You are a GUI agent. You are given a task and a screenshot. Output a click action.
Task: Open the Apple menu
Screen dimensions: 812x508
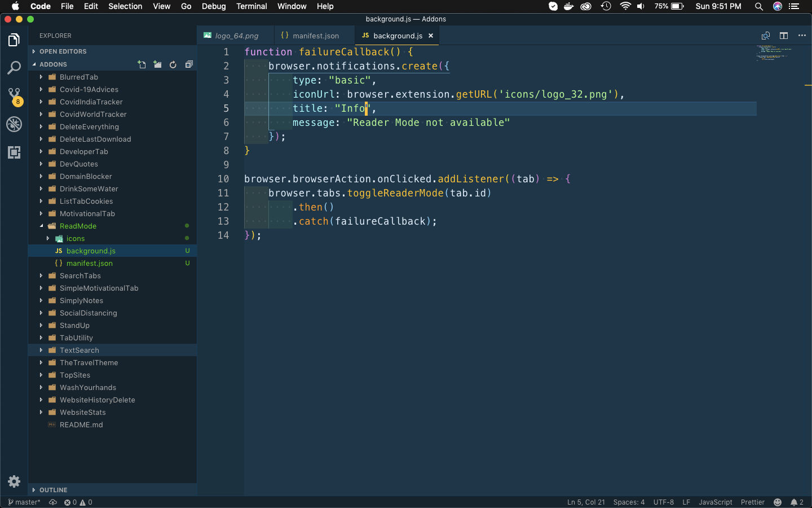pyautogui.click(x=15, y=6)
